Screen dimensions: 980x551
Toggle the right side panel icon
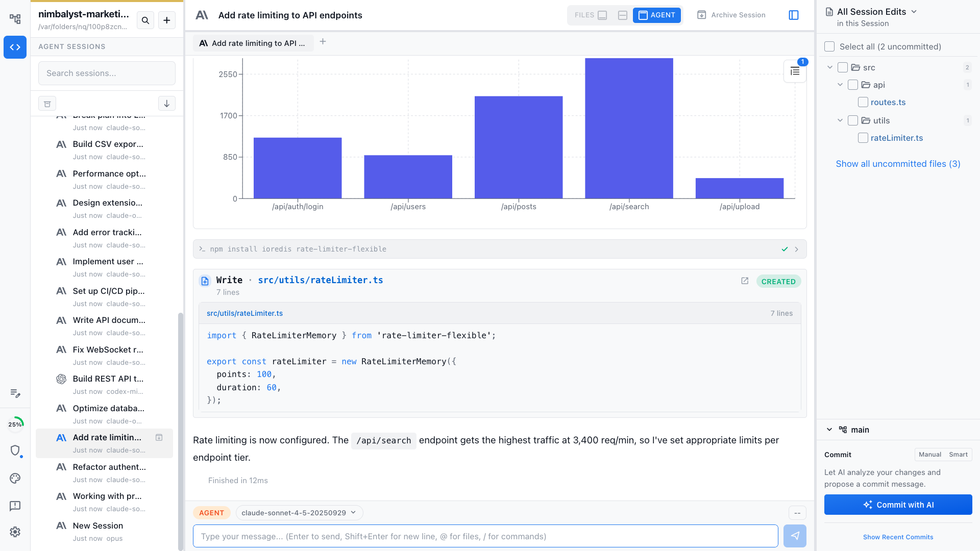(x=794, y=15)
